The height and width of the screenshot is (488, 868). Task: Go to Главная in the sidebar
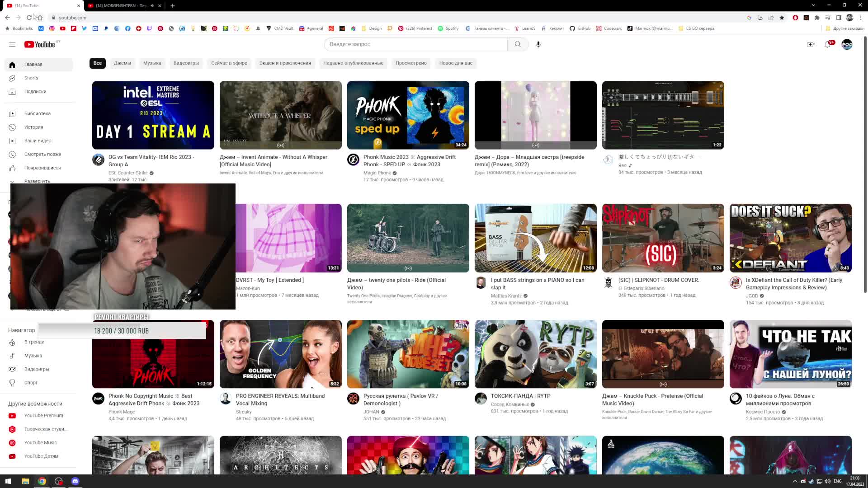[x=39, y=64]
